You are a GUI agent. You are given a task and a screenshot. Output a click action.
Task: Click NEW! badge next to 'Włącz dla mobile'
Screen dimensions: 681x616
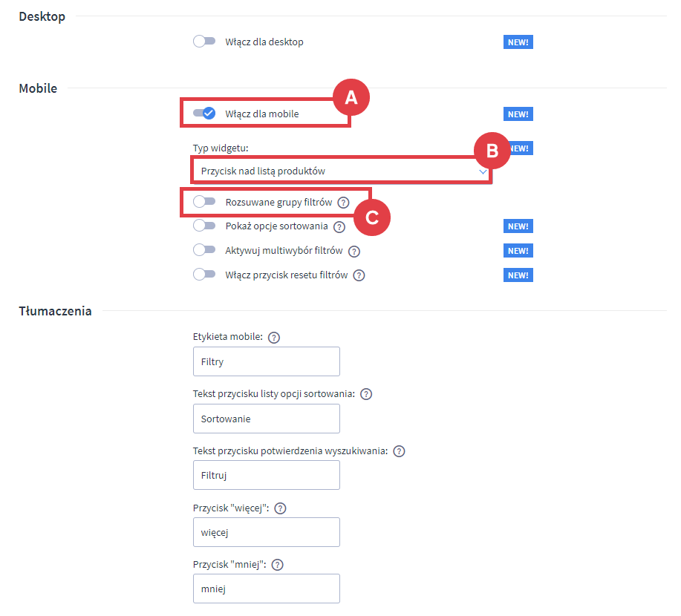[x=518, y=114]
